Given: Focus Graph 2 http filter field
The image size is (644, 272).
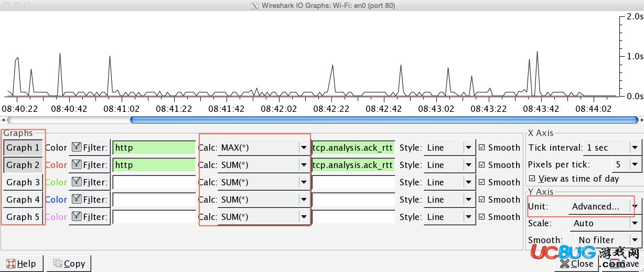Looking at the screenshot, I should [154, 165].
